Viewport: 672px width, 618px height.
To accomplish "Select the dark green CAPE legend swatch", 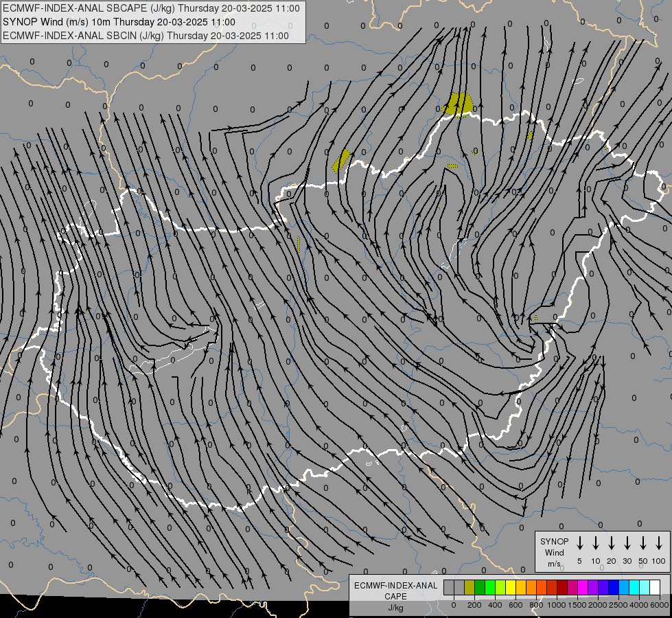I will click(x=480, y=588).
